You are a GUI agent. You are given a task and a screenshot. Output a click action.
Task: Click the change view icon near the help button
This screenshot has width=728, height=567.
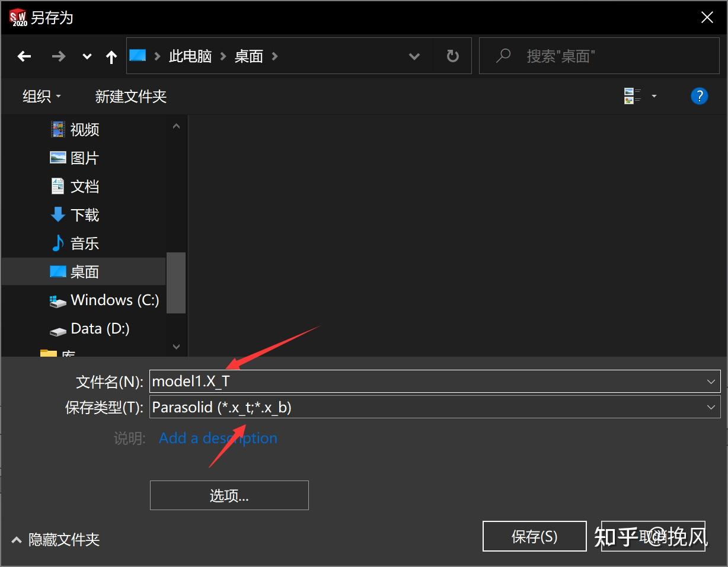click(x=632, y=95)
